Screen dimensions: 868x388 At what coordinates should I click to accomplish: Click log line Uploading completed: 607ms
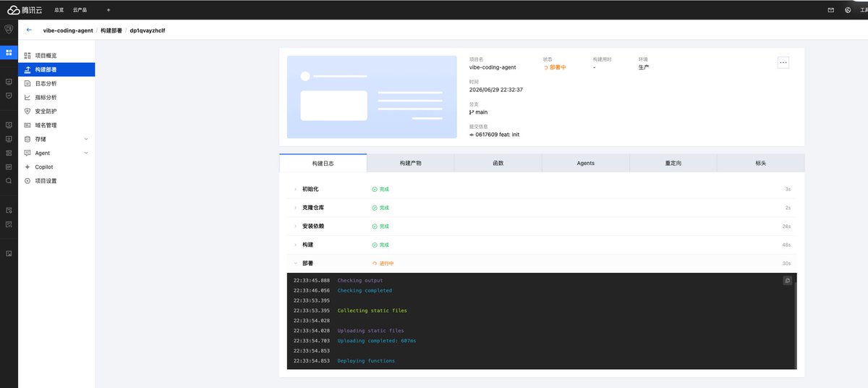[x=376, y=340]
